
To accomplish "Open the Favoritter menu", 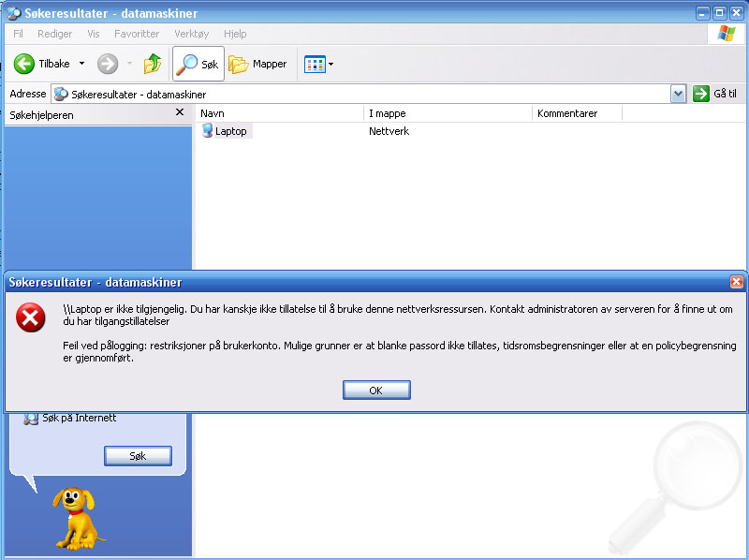I will click(x=137, y=34).
